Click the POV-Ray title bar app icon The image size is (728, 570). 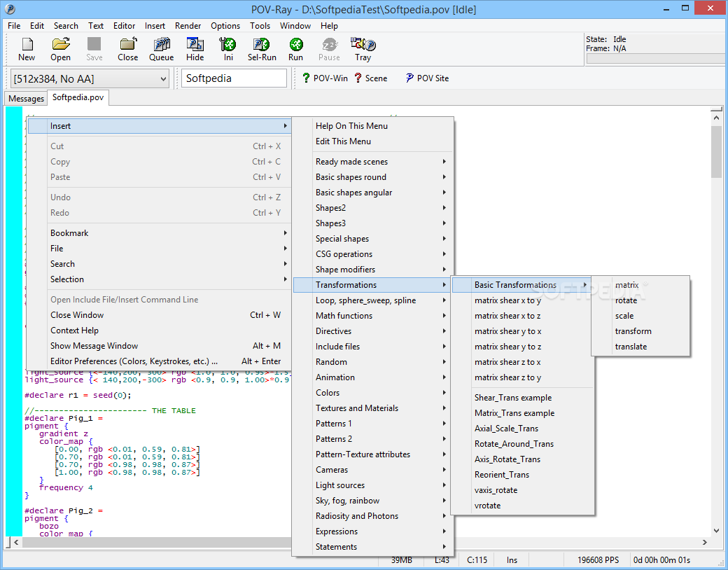click(x=9, y=9)
